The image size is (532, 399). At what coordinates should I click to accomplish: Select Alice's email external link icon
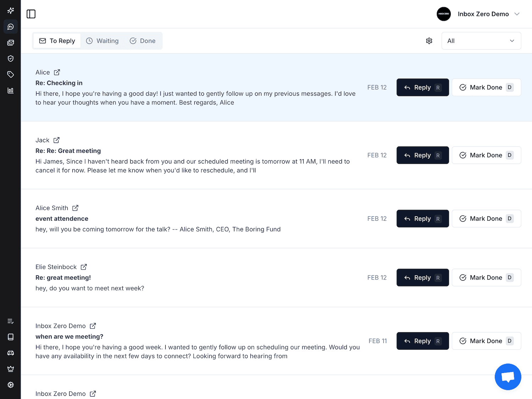57,72
